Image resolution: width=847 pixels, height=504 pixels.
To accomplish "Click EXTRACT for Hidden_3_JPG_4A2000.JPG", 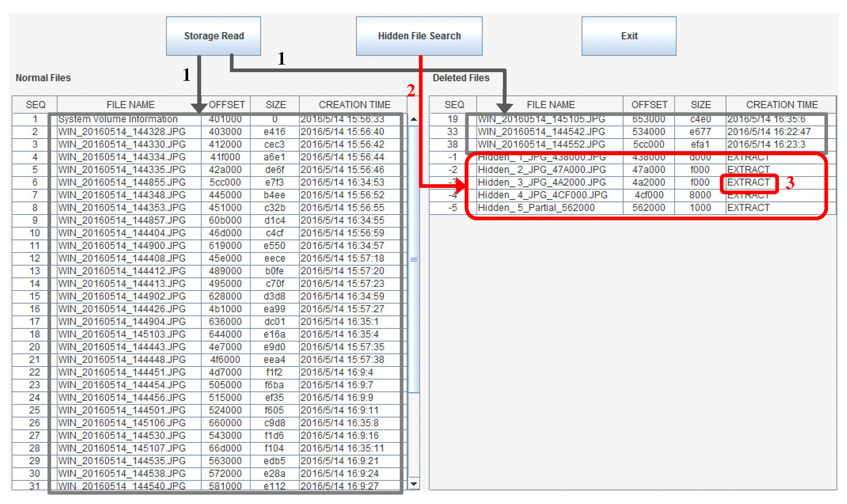I will click(x=748, y=183).
